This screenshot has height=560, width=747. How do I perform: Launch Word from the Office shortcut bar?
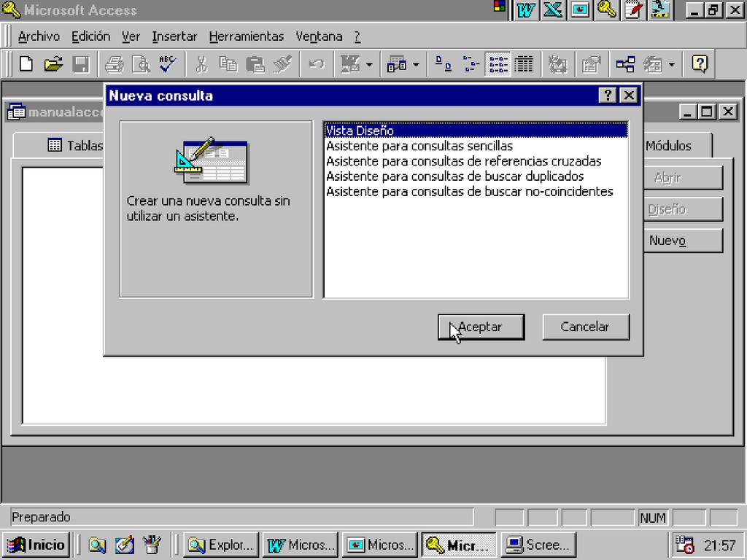525,9
